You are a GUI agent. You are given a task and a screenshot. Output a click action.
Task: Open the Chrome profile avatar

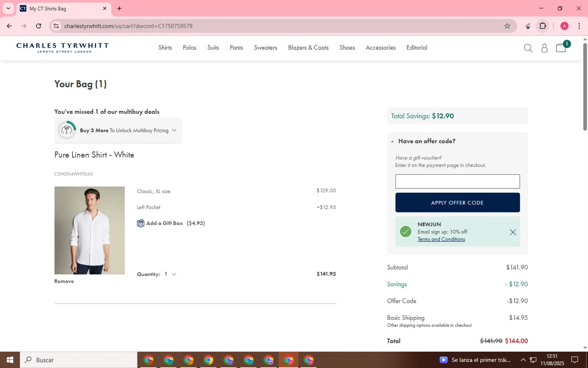pyautogui.click(x=564, y=26)
